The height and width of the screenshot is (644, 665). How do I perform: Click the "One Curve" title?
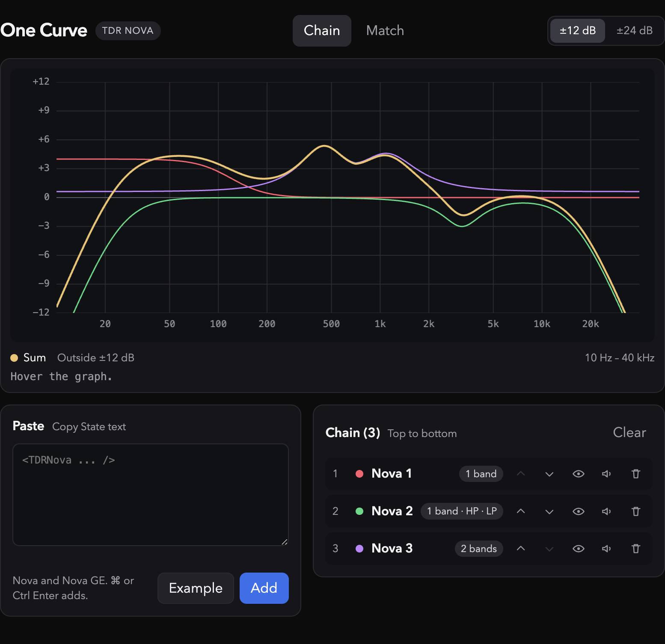44,30
